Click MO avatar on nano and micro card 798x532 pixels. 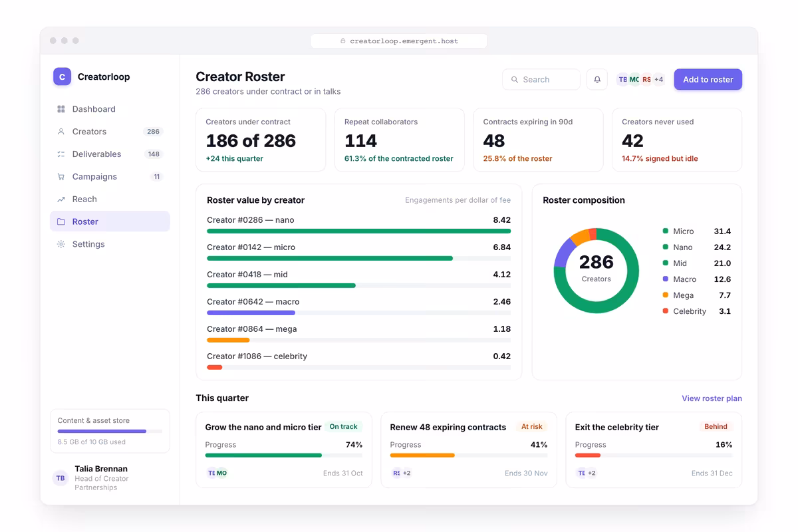point(221,473)
